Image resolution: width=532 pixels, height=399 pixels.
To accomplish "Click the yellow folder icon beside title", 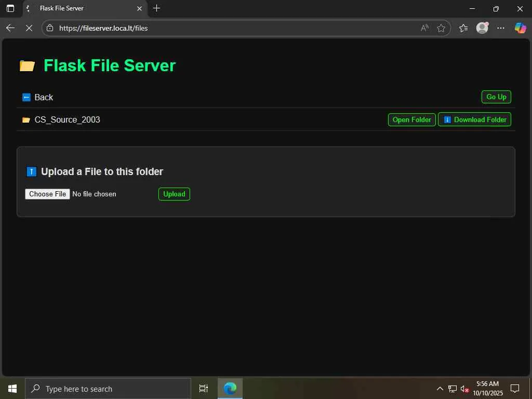I will 27,65.
